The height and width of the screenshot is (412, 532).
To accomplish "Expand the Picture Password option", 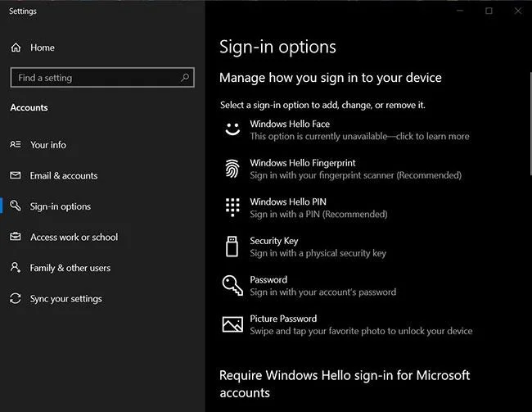I will (348, 324).
